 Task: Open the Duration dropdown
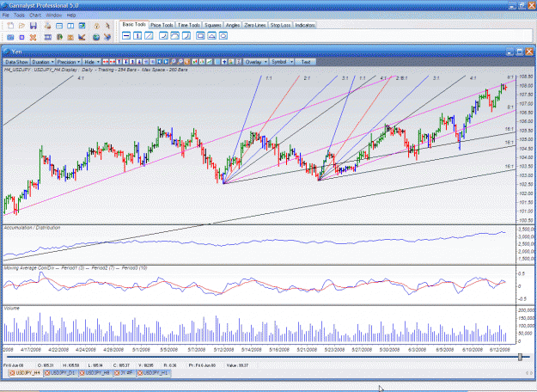click(x=43, y=62)
